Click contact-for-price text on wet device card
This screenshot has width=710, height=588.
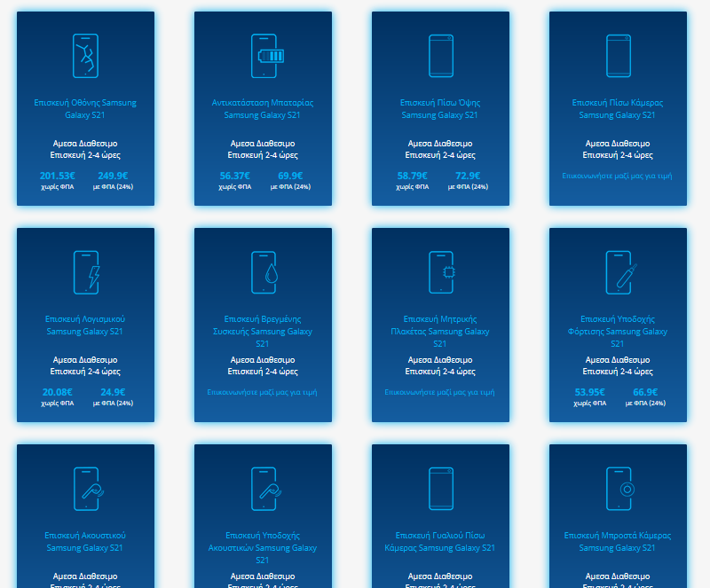click(x=262, y=392)
